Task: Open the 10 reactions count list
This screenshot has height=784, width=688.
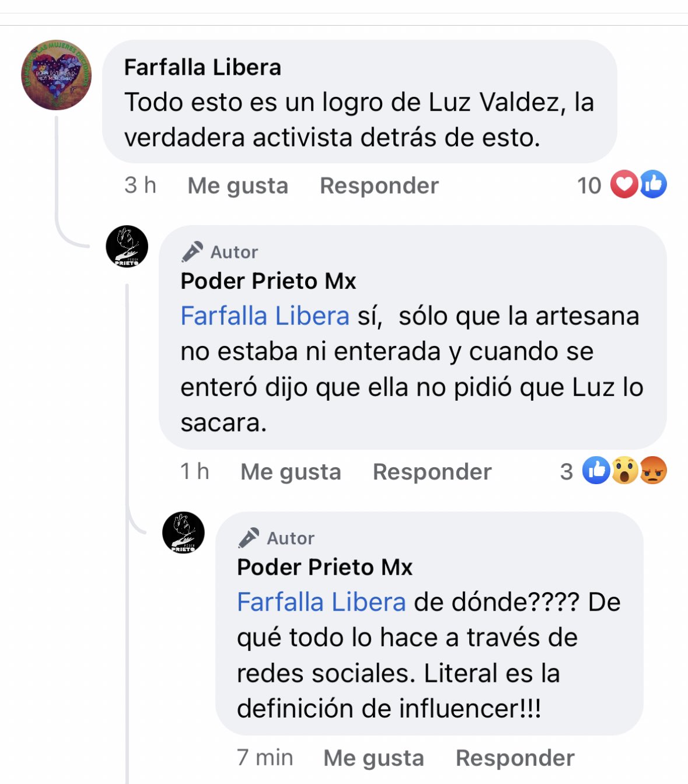Action: (x=589, y=185)
